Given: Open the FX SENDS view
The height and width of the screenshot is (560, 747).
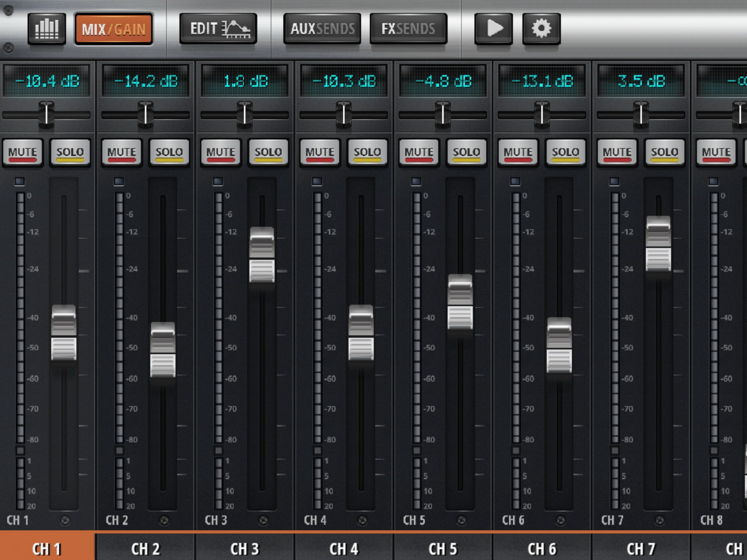Looking at the screenshot, I should pos(408,29).
